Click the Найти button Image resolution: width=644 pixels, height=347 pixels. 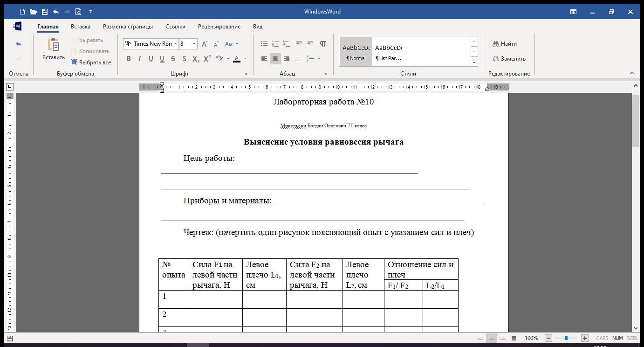[x=505, y=44]
